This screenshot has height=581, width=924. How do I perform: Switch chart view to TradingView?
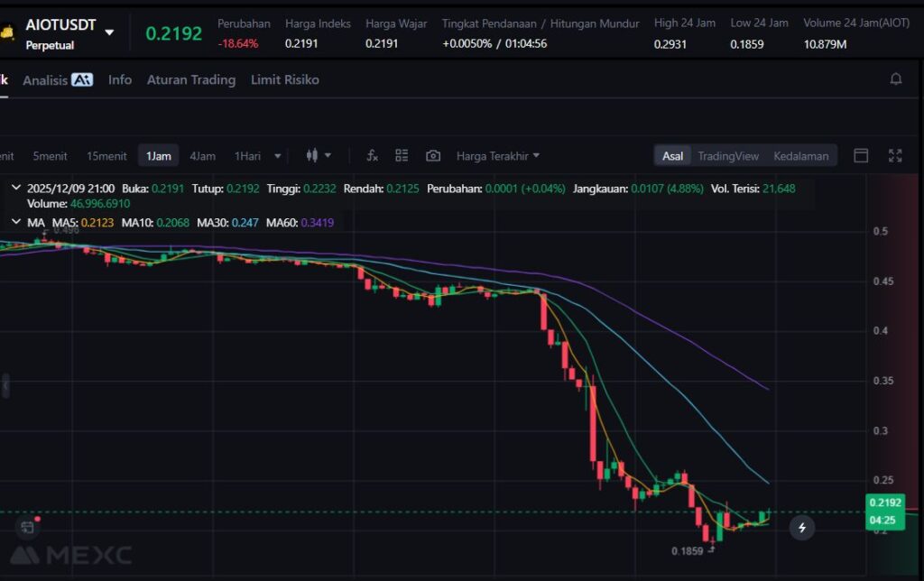coord(727,156)
